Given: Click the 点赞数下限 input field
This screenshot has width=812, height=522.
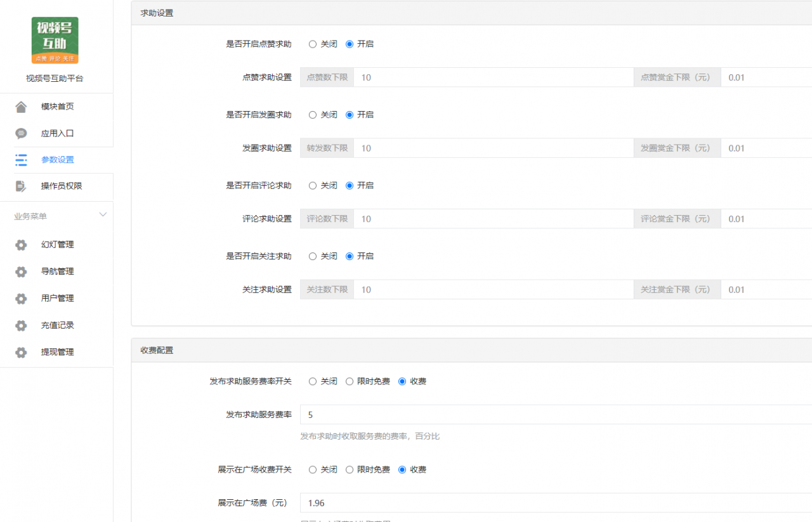Looking at the screenshot, I should tap(493, 77).
